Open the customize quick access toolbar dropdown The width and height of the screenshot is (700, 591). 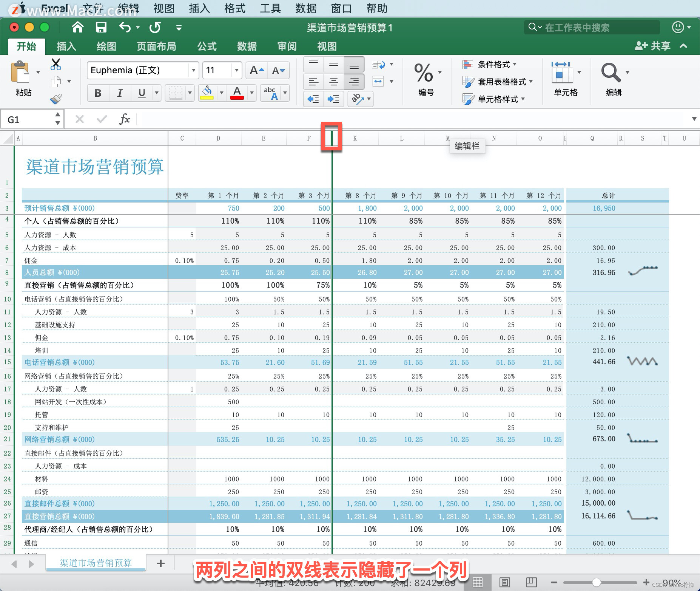click(x=179, y=28)
